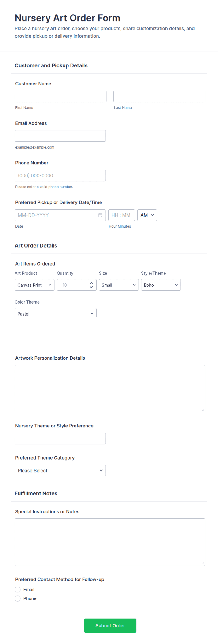Expand the Color Theme Pastel dropdown
The image size is (218, 644).
pos(55,313)
